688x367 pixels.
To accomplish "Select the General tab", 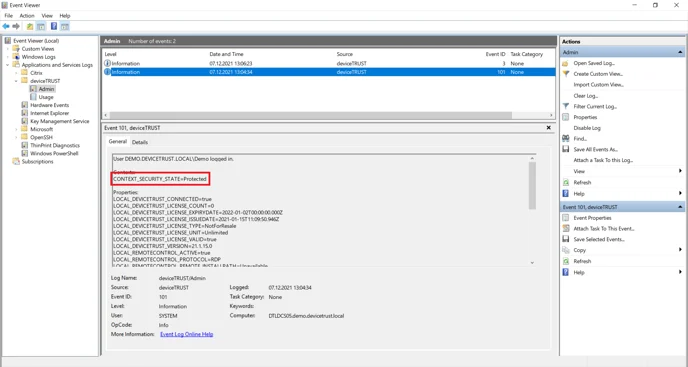I will [118, 141].
